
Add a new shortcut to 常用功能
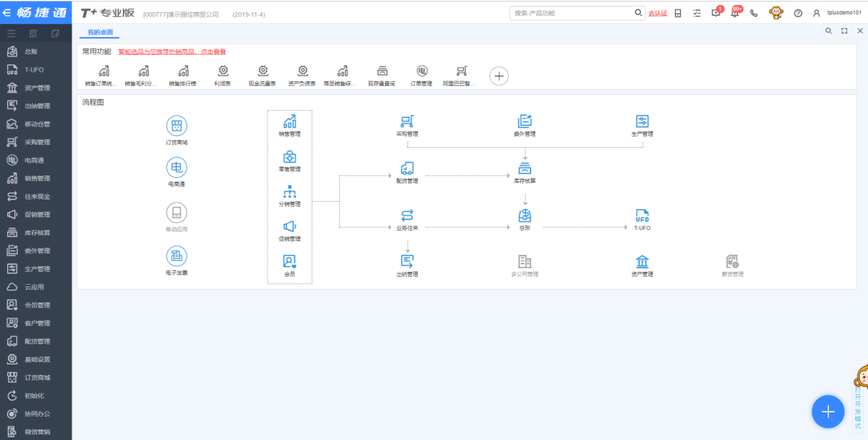pyautogui.click(x=499, y=76)
